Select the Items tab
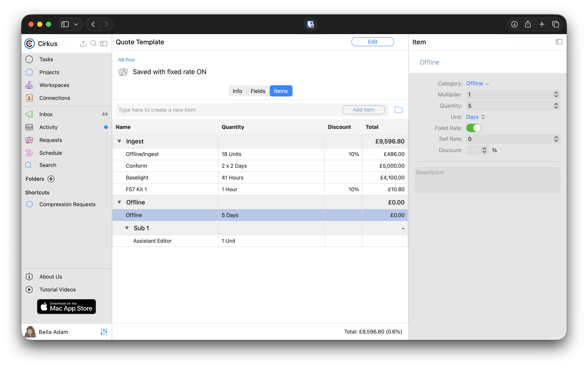Screen dimensions: 588x368 [281, 91]
